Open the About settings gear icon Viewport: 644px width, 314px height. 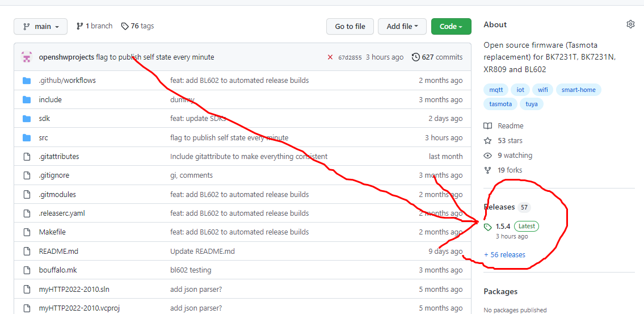630,24
